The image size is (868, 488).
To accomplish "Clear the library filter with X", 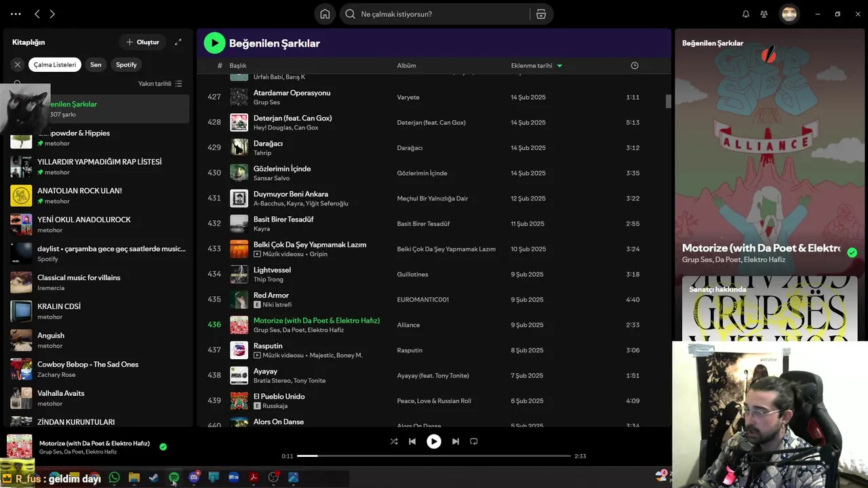I will point(18,64).
